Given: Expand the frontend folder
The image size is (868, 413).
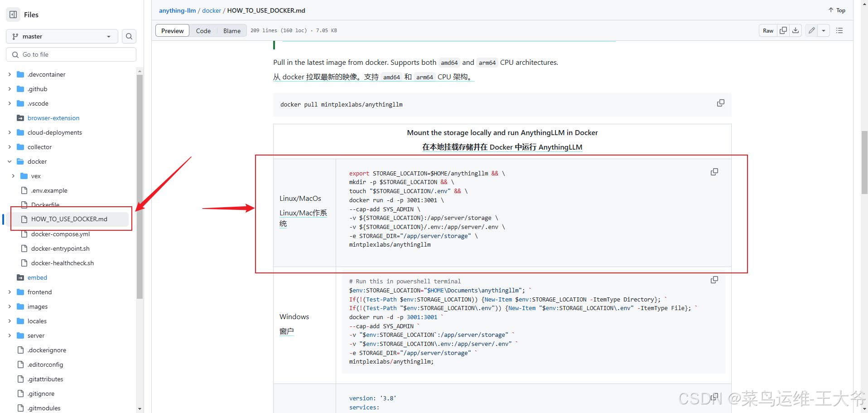Looking at the screenshot, I should [10, 292].
